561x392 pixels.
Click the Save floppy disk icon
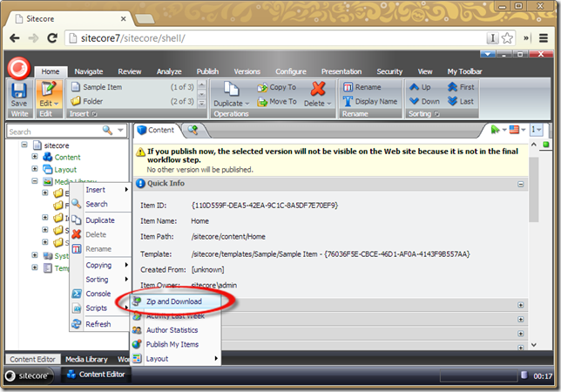(19, 90)
